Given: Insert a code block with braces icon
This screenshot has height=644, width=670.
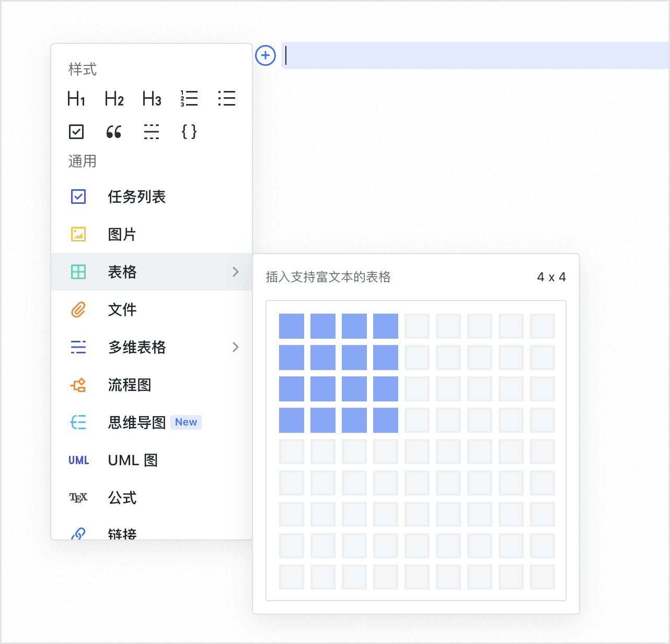Looking at the screenshot, I should [x=189, y=132].
